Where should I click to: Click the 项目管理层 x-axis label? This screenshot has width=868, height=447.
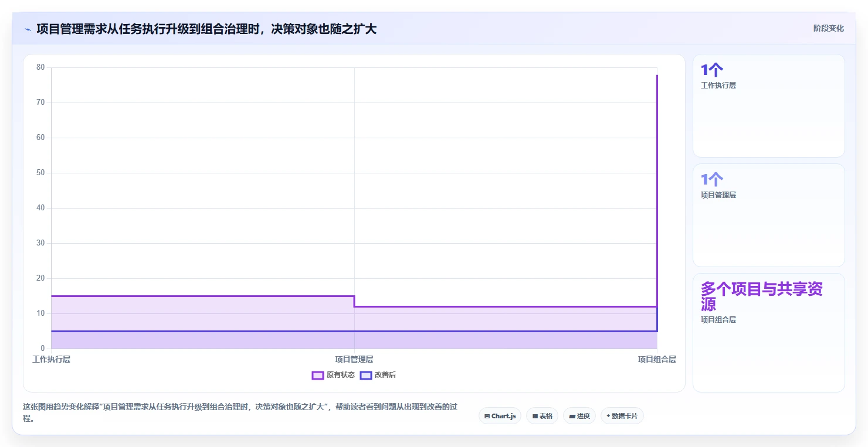tap(354, 359)
